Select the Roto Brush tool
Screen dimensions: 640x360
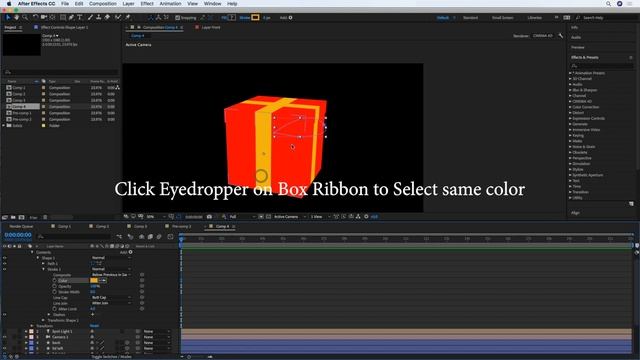click(118, 18)
